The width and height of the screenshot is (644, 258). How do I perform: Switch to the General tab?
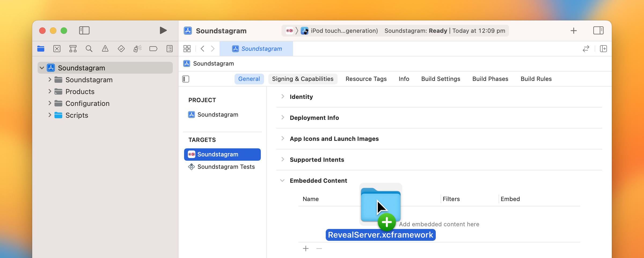point(249,79)
